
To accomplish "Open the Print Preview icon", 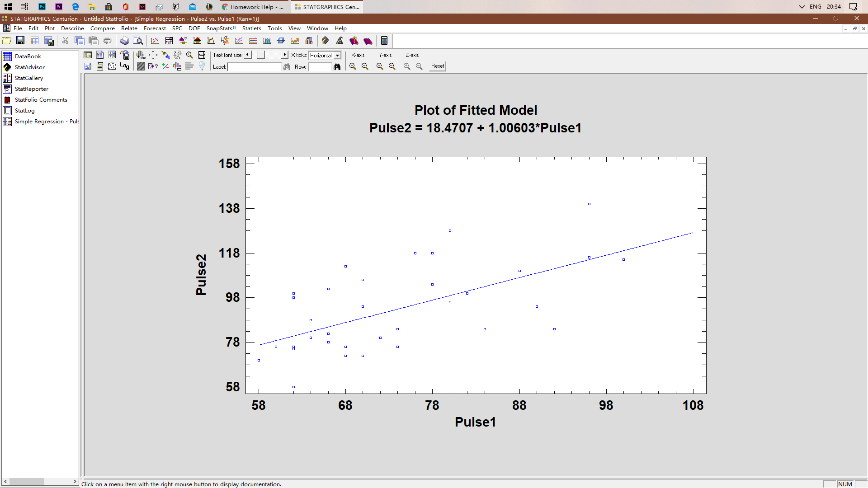I will click(138, 41).
